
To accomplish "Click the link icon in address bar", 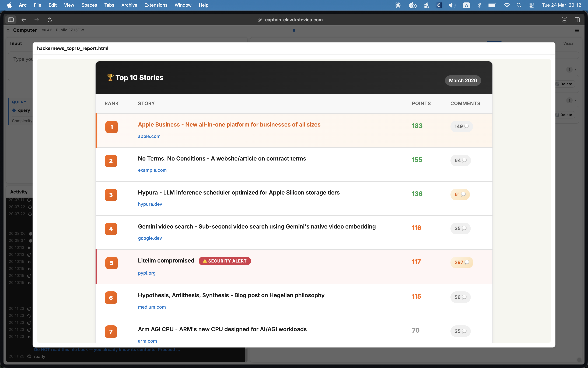I will tap(260, 20).
